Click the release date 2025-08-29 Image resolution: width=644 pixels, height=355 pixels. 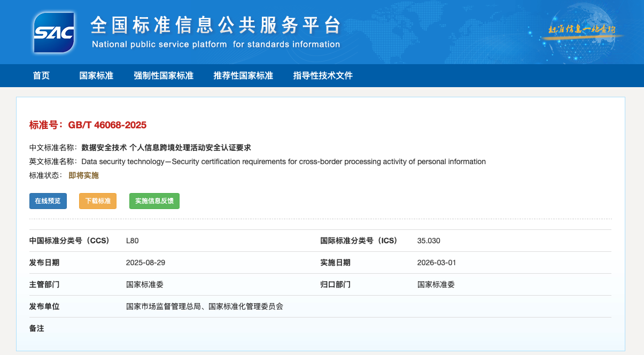146,263
